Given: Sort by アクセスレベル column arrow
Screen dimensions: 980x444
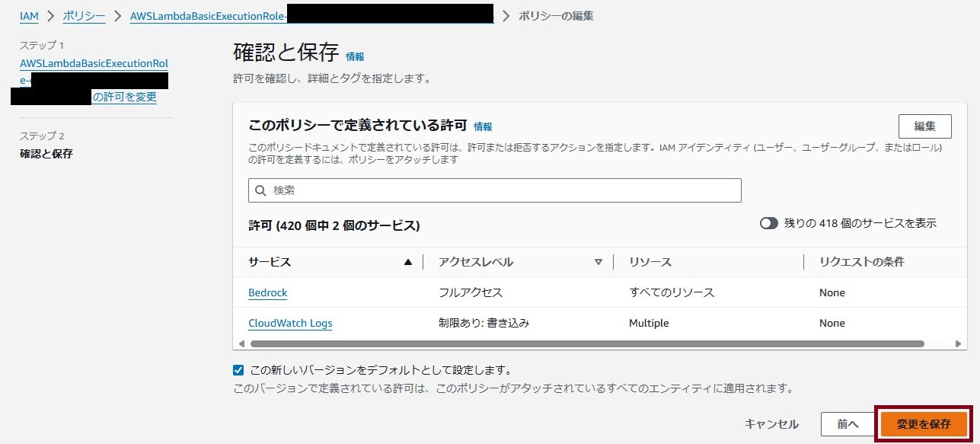Looking at the screenshot, I should (x=599, y=262).
